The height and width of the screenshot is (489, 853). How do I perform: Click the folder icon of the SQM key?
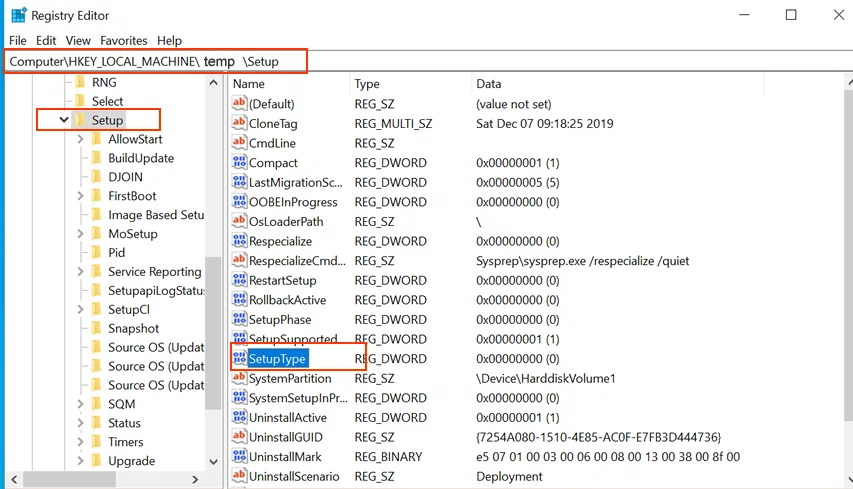click(96, 404)
